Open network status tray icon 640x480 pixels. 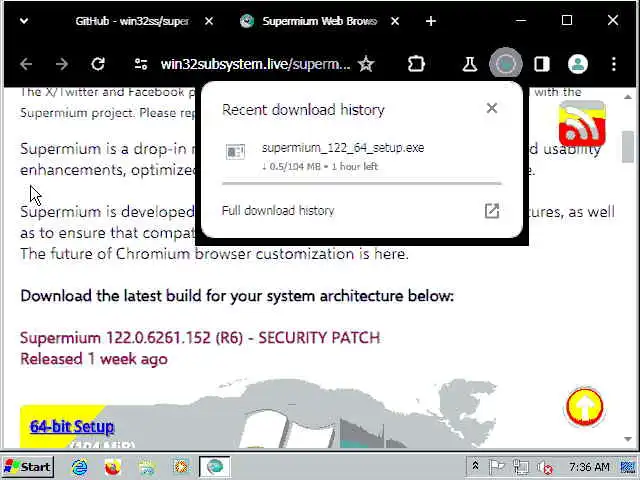pyautogui.click(x=520, y=467)
